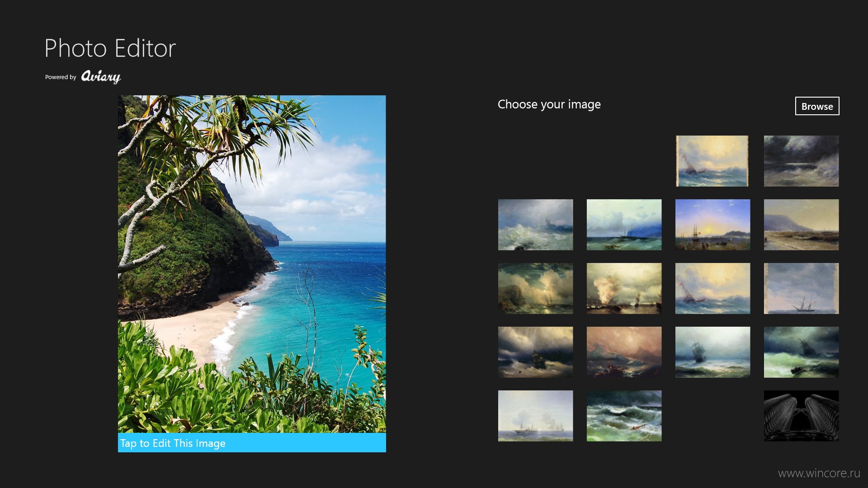Choose the battle smoke explosion painting thumbnail
This screenshot has width=868, height=488.
pos(624,288)
